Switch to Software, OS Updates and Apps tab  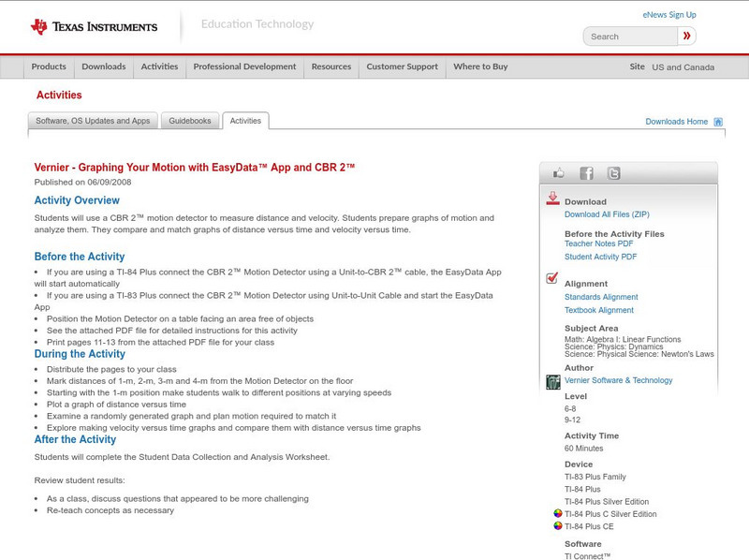point(93,121)
